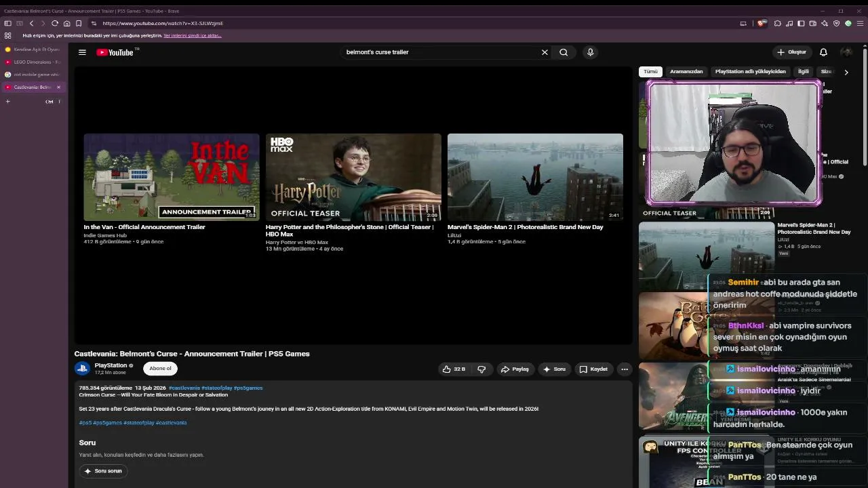Click the search magnifier button
Screen dimensions: 868x488
(564, 52)
